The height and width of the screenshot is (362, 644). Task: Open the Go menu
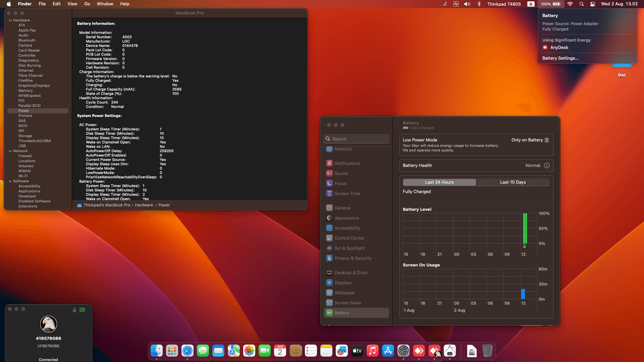click(87, 4)
